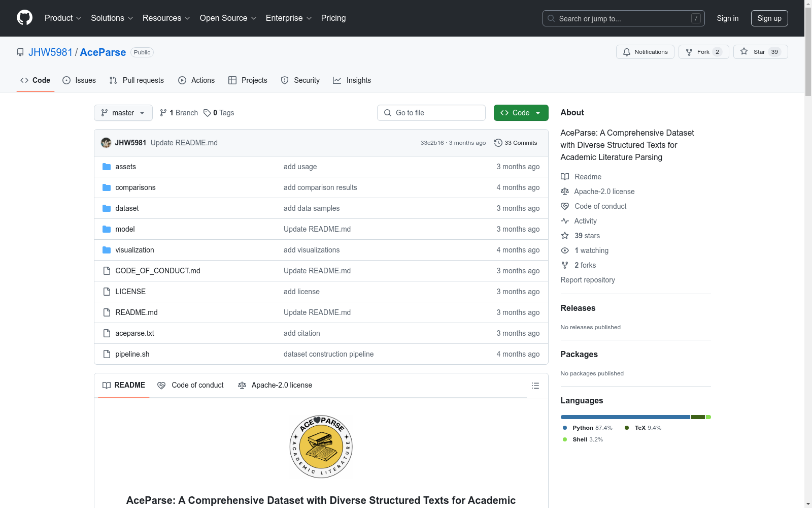The width and height of the screenshot is (812, 508).
Task: Click the Python language bar segment
Action: pos(625,417)
